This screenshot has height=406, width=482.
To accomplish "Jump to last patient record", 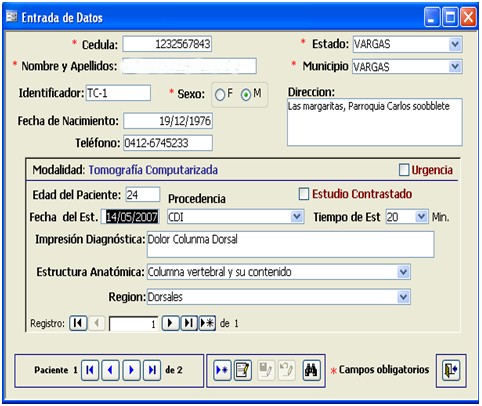I will point(152,370).
